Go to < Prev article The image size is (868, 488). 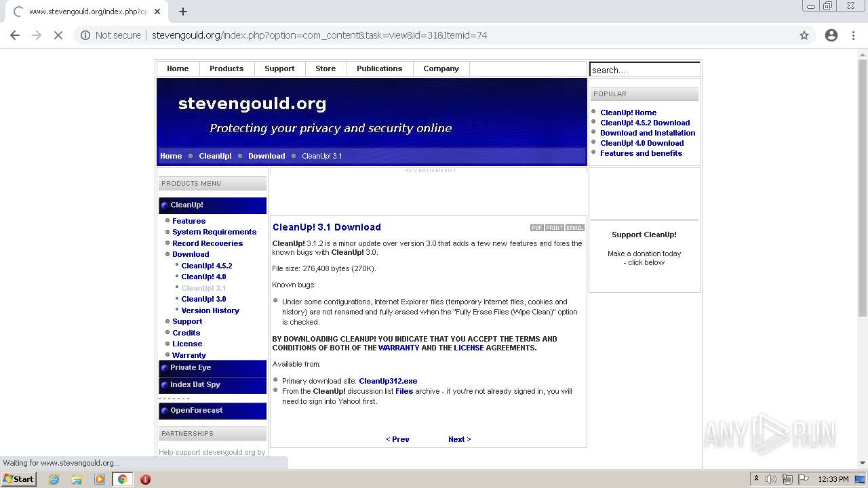tap(397, 439)
